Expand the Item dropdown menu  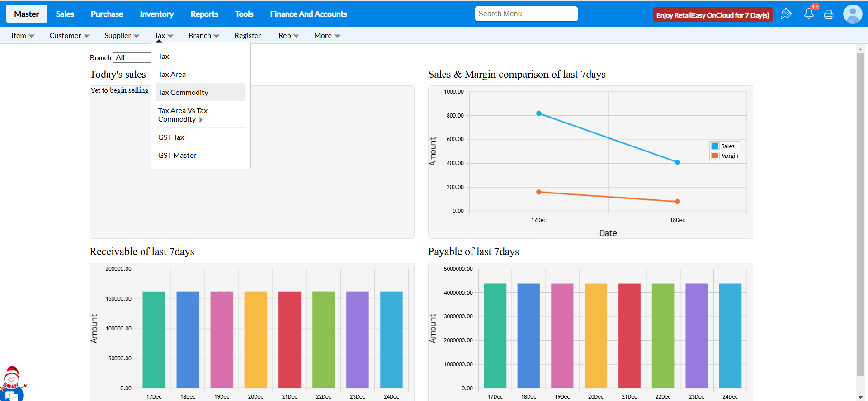(23, 36)
